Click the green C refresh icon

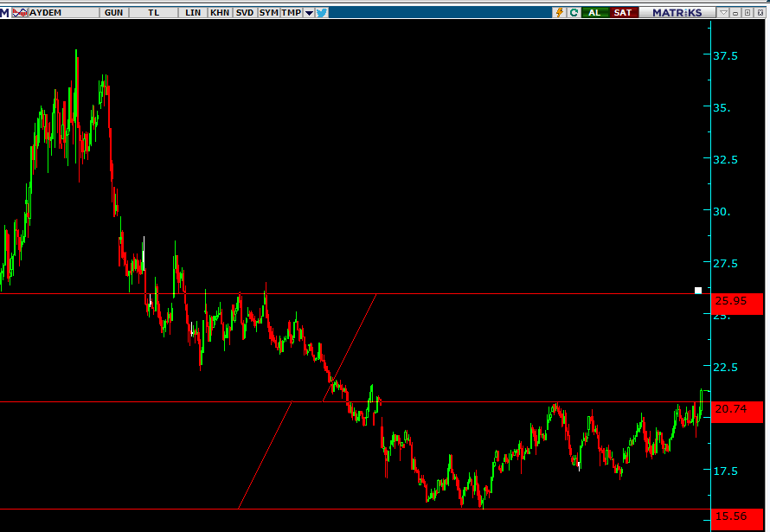(x=573, y=12)
